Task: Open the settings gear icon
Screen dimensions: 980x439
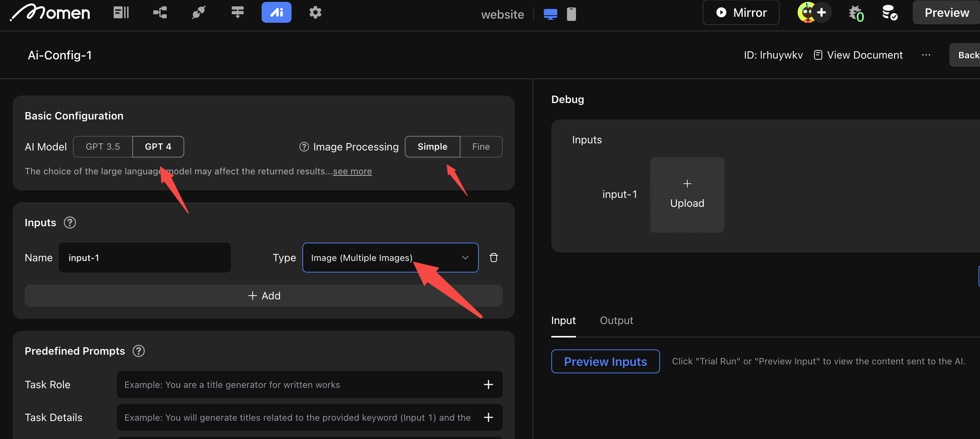Action: [315, 13]
